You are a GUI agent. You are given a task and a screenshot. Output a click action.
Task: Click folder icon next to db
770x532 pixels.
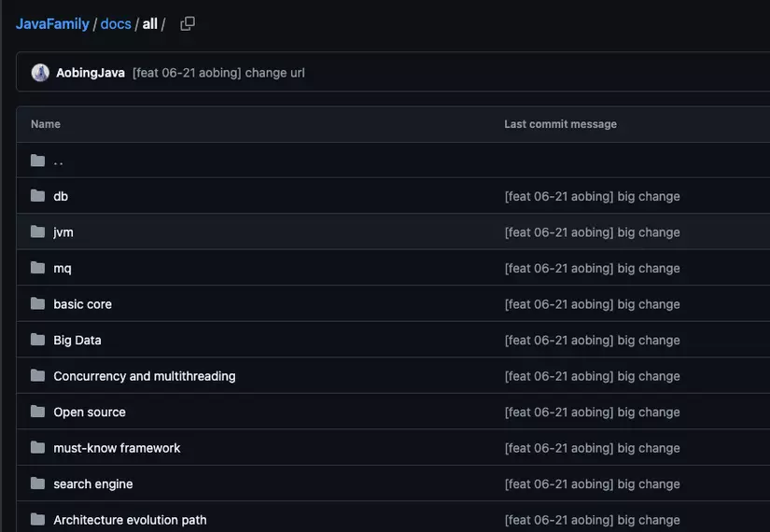37,196
